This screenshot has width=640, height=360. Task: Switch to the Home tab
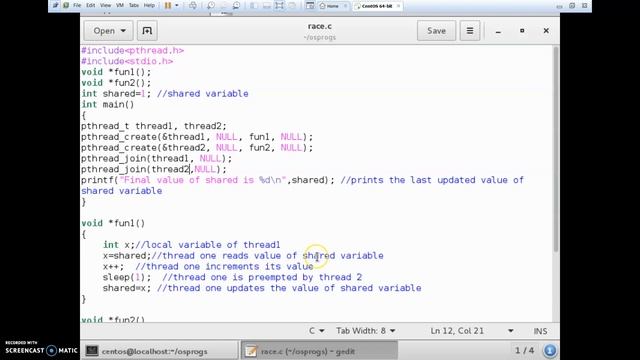pos(332,6)
